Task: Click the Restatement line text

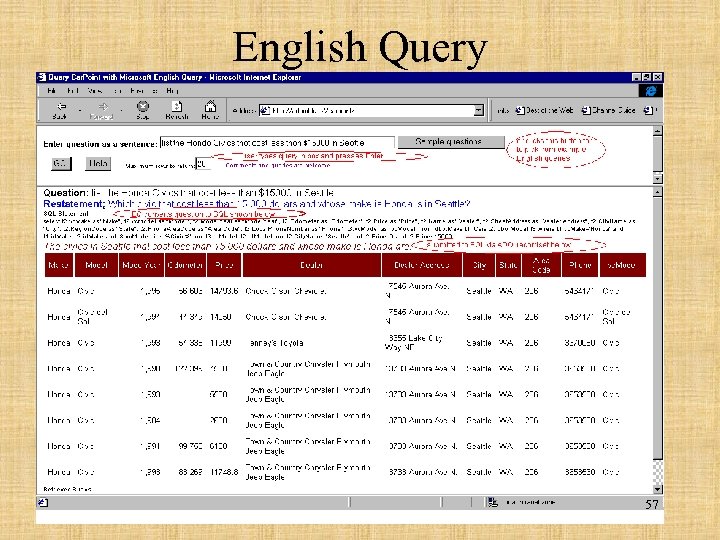Action: click(257, 203)
